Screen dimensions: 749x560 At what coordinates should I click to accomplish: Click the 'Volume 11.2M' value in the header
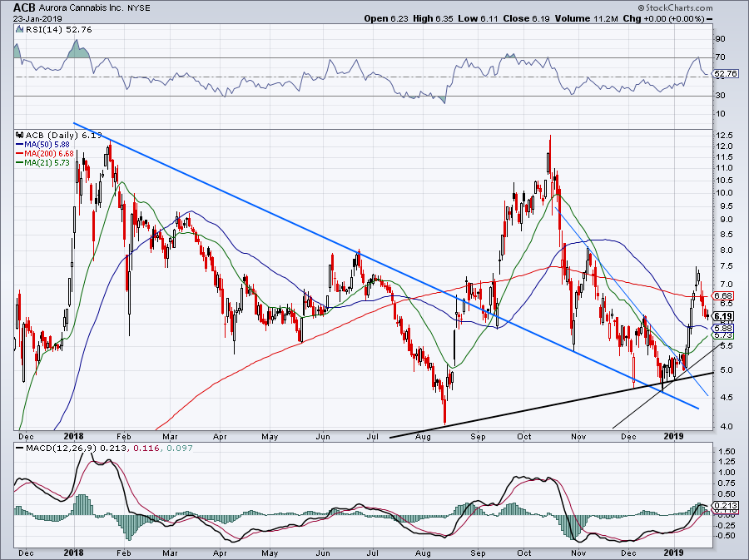[x=587, y=18]
